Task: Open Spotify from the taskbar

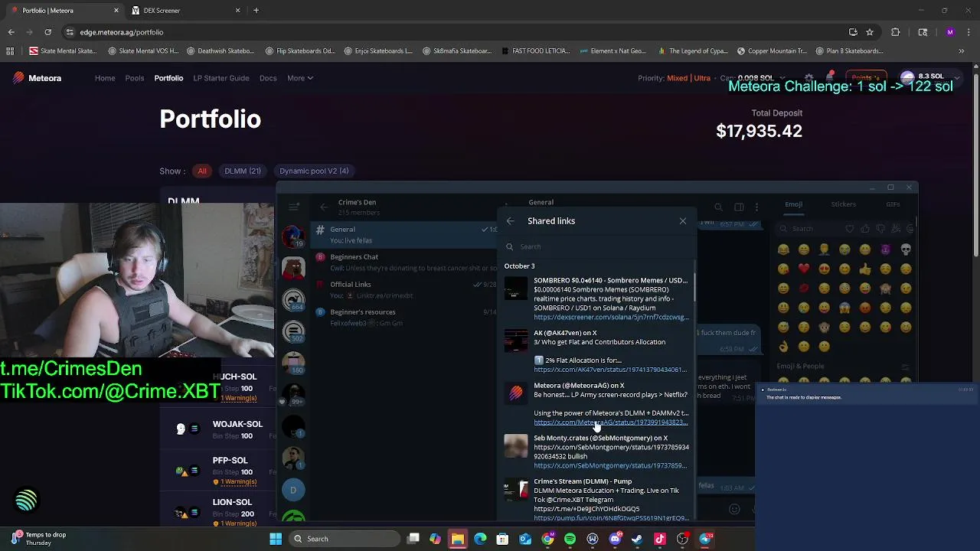Action: [570, 539]
